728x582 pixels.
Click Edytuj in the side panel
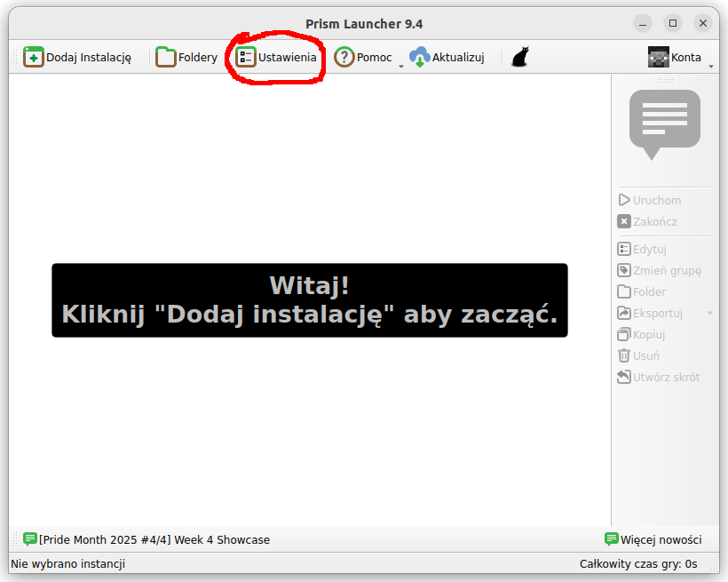642,250
